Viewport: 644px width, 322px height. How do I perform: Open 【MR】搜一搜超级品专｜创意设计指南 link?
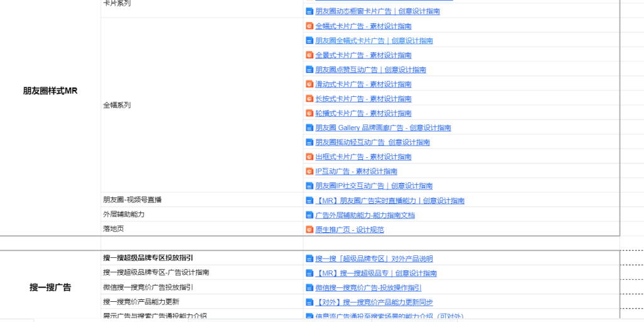(x=376, y=273)
